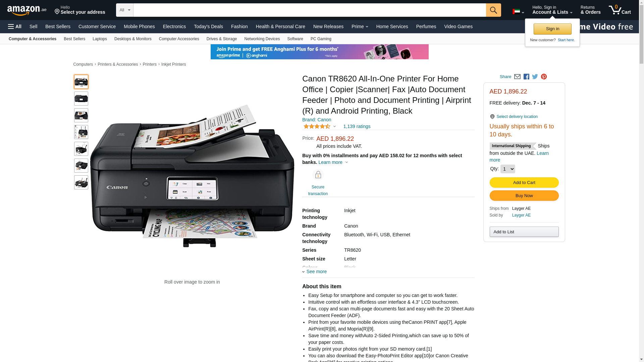The height and width of the screenshot is (362, 644).
Task: Open the shopping cart icon
Action: (620, 10)
